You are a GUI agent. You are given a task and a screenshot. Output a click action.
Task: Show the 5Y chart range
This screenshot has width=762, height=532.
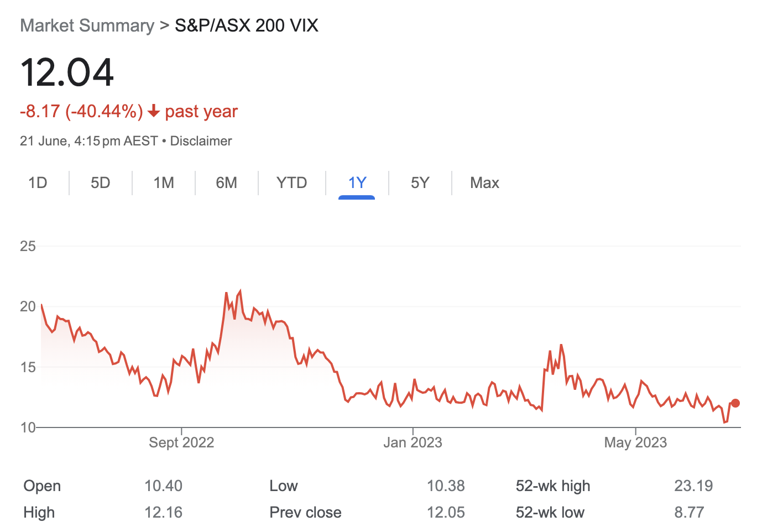click(x=420, y=183)
